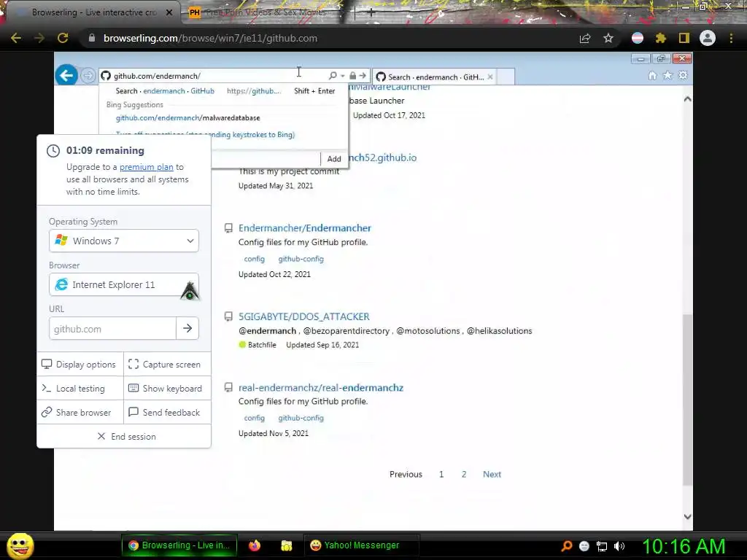Reload the Browserling page in Chrome
Screen dimensions: 747x560
(x=63, y=38)
